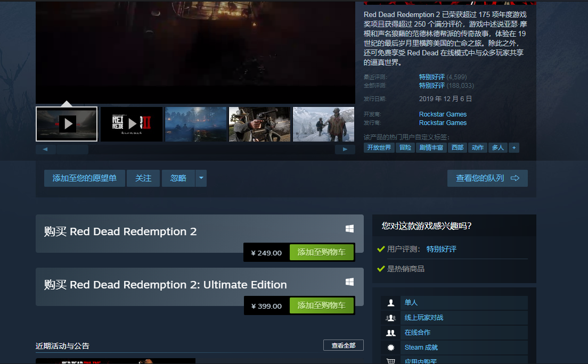
Task: Click the Windows icon beside the standard edition
Action: tap(349, 229)
